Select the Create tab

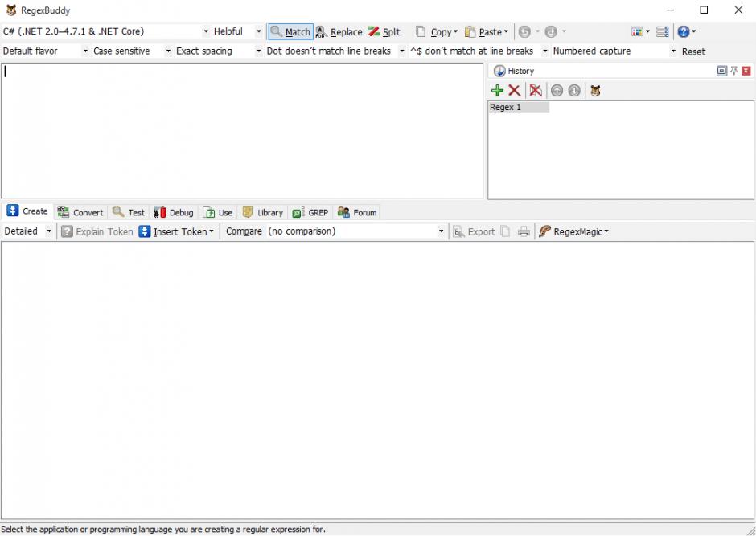pyautogui.click(x=27, y=211)
